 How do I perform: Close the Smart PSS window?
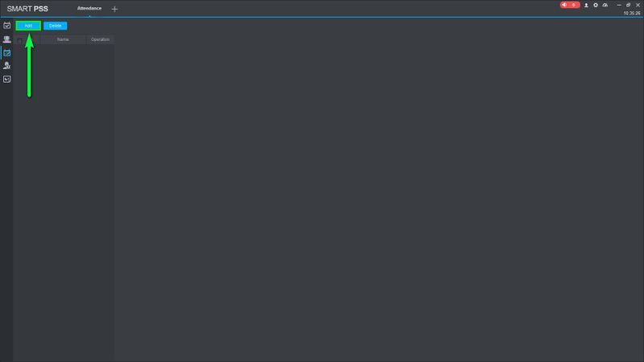(638, 6)
